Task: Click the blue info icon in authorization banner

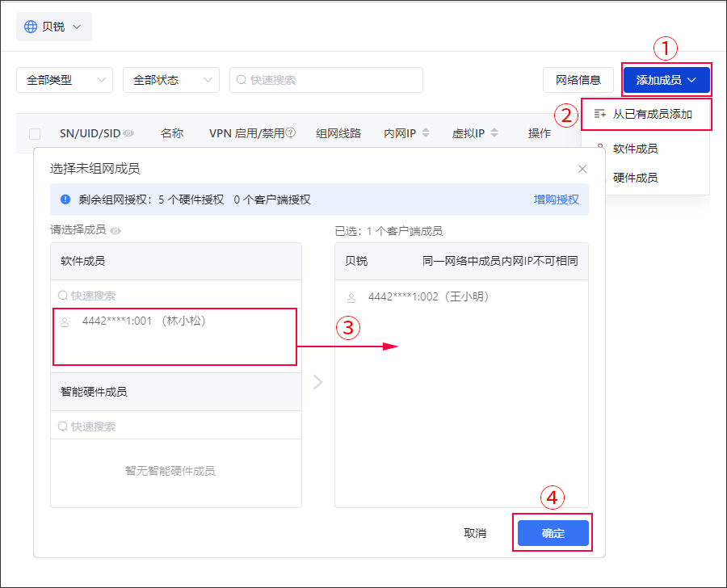Action: coord(65,199)
